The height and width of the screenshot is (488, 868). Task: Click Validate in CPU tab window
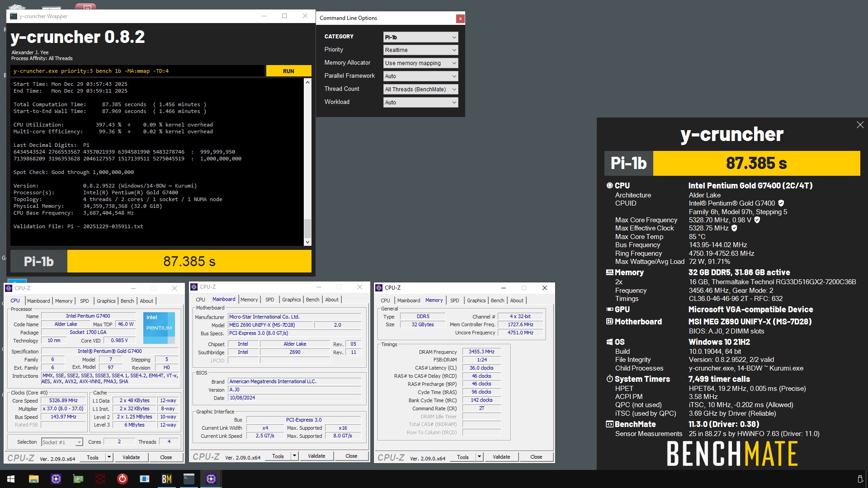point(131,457)
